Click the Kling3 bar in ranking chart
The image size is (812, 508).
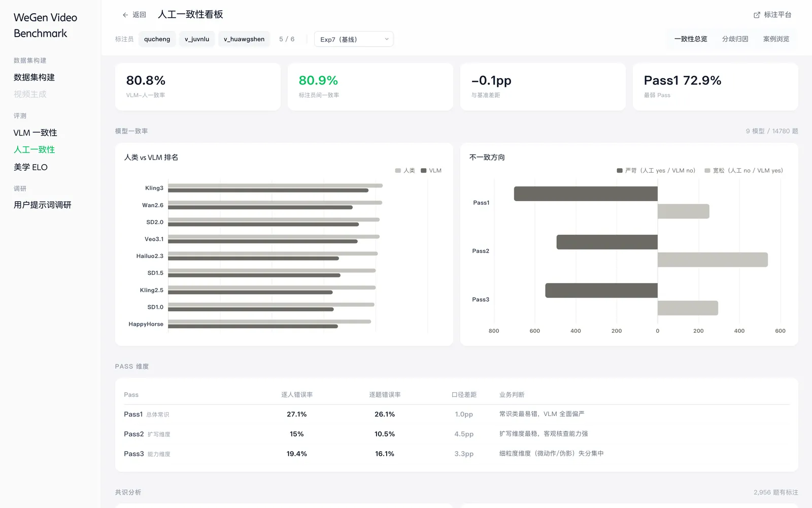275,188
